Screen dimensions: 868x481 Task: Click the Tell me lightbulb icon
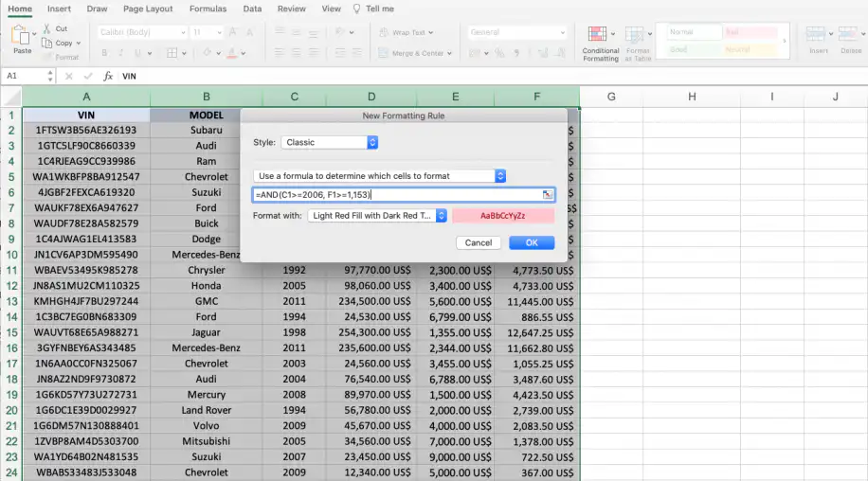click(x=356, y=9)
